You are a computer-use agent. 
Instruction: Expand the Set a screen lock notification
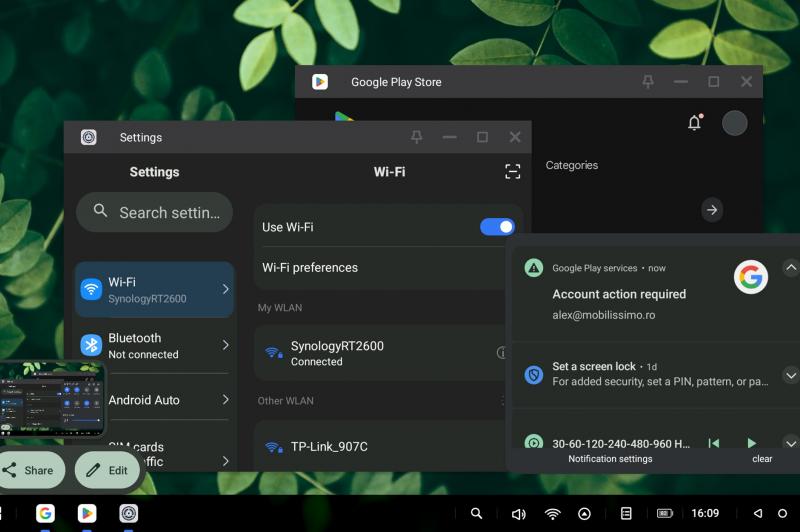coord(790,375)
